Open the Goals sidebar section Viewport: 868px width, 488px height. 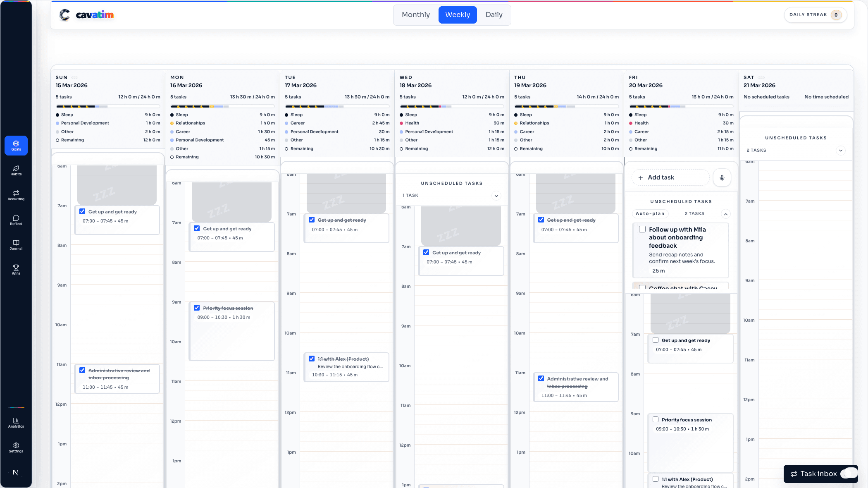[x=16, y=146]
